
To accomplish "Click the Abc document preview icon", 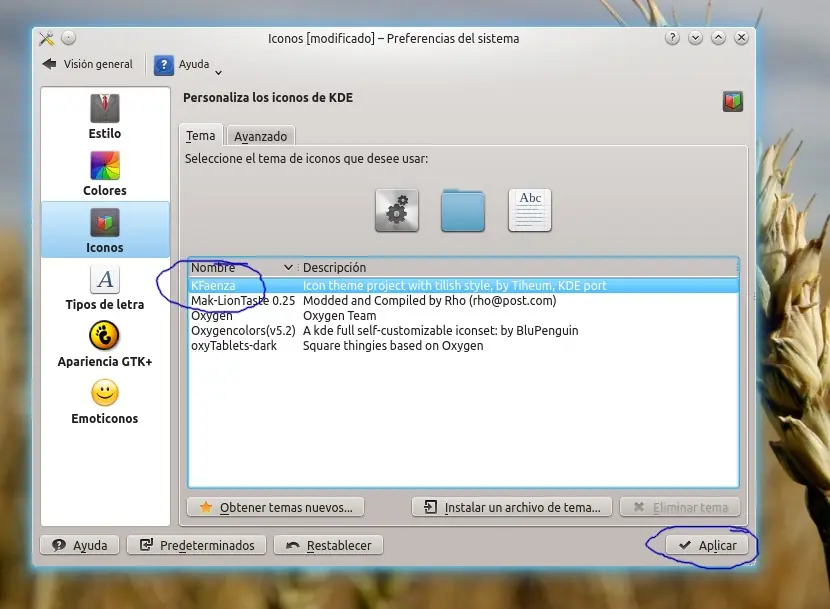I will (x=530, y=211).
